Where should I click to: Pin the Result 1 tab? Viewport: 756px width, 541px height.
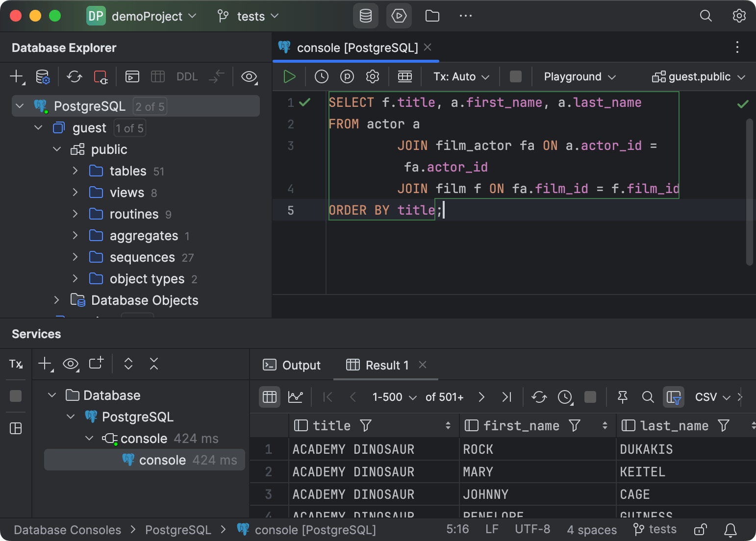coord(622,397)
